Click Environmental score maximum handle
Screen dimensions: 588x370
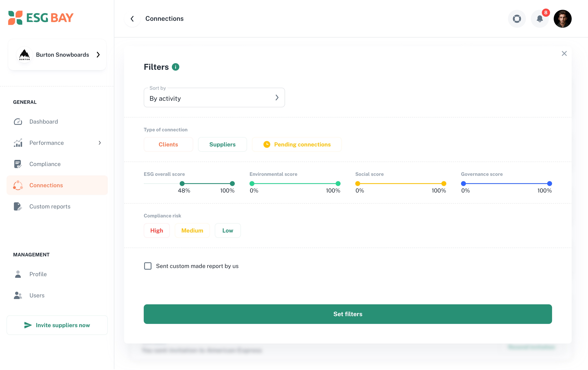[x=338, y=184]
